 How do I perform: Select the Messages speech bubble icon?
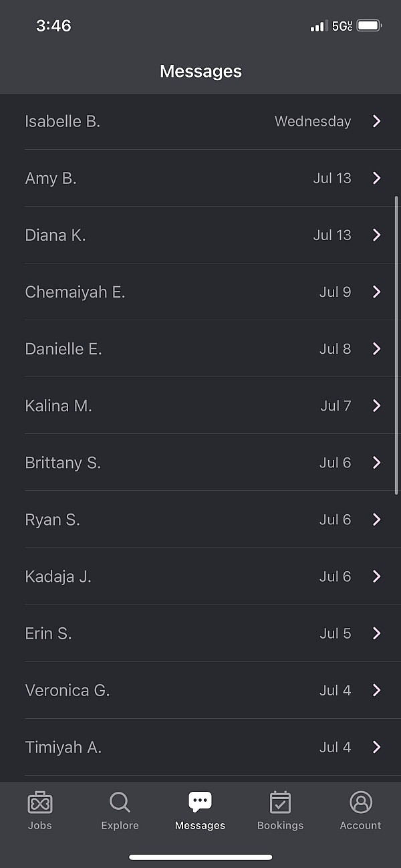(200, 802)
